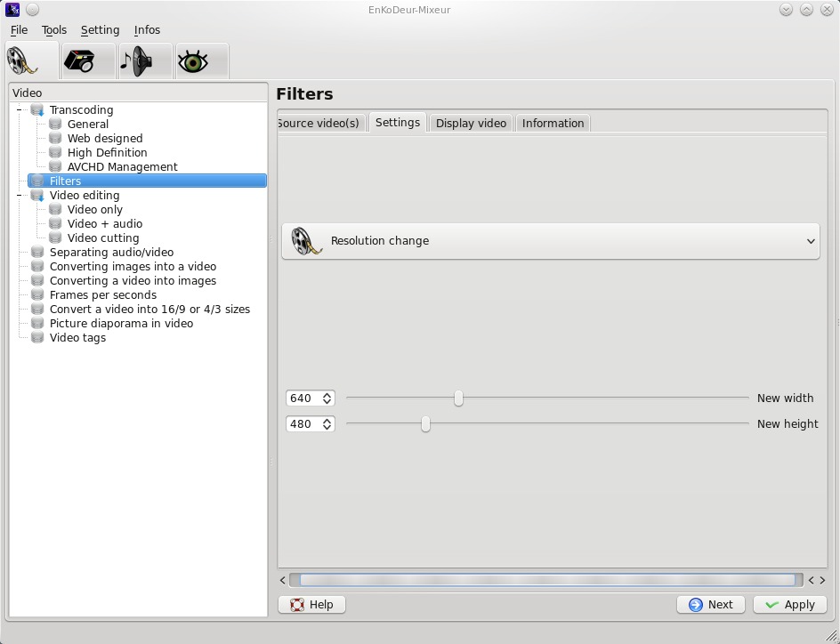
Task: Select Separating audio/video item
Action: coord(111,252)
